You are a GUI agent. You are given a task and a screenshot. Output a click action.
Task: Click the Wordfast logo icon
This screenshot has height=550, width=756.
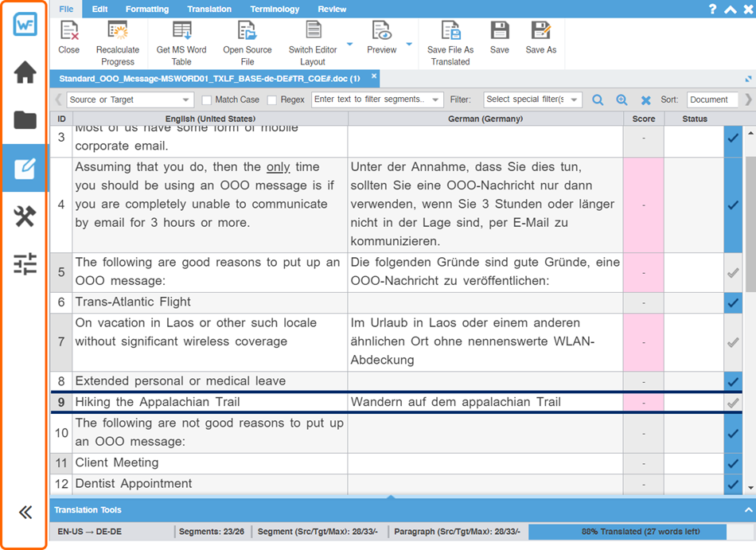25,24
